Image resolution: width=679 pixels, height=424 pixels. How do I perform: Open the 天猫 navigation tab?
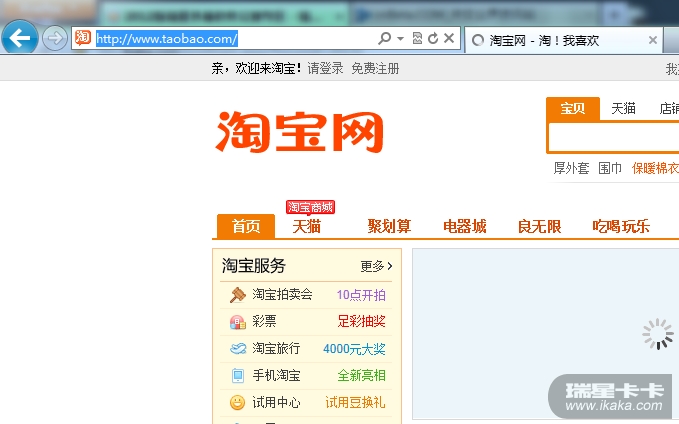307,226
